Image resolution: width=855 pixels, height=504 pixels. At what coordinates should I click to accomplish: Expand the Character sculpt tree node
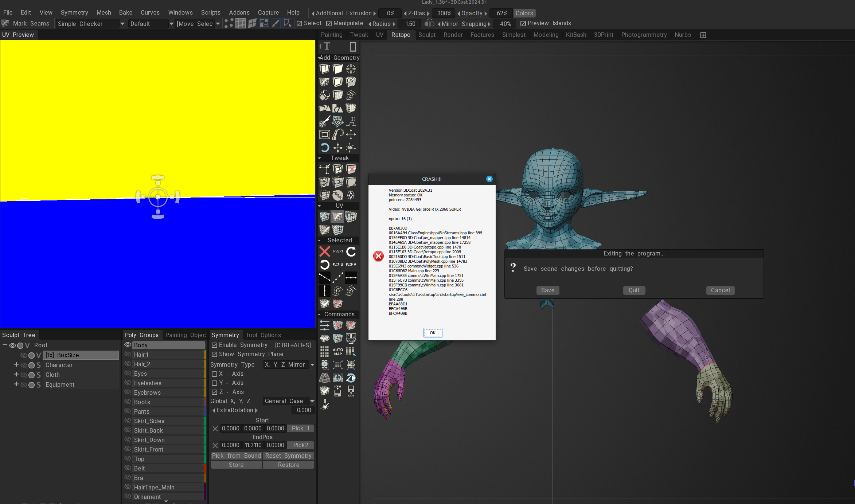tap(16, 364)
